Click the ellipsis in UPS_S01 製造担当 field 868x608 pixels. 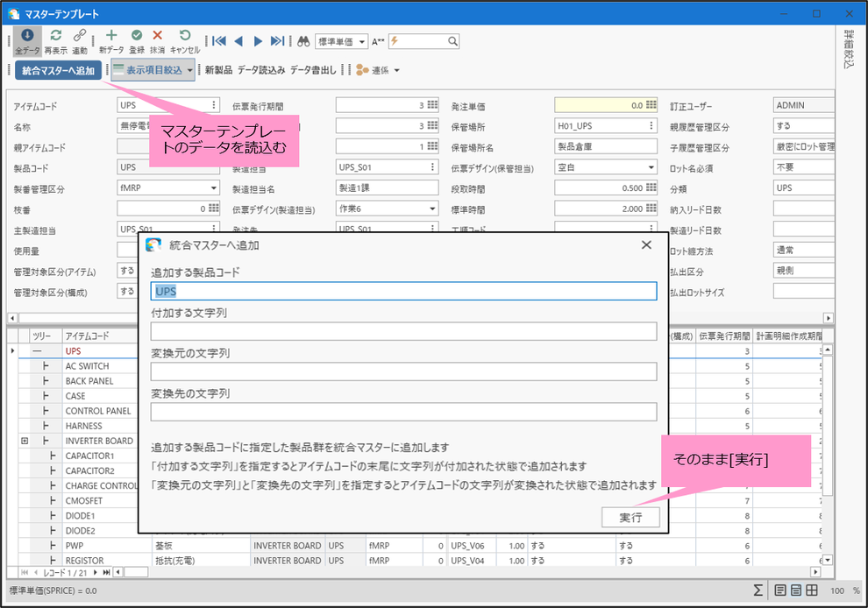point(432,167)
